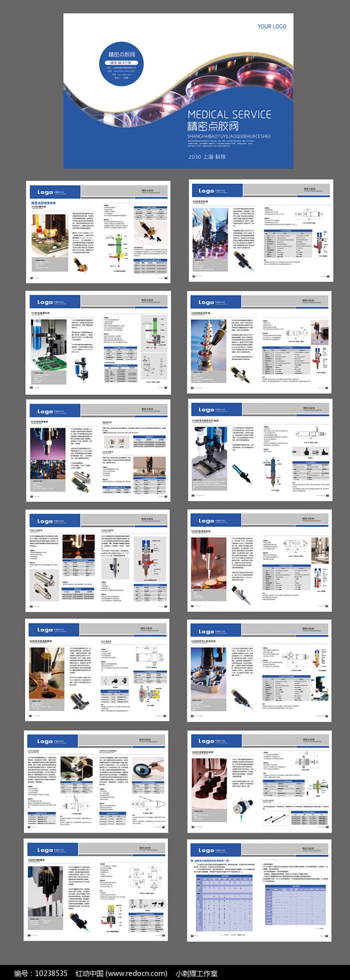
Task: Click the Logo banner on V300 page
Action: [54, 411]
